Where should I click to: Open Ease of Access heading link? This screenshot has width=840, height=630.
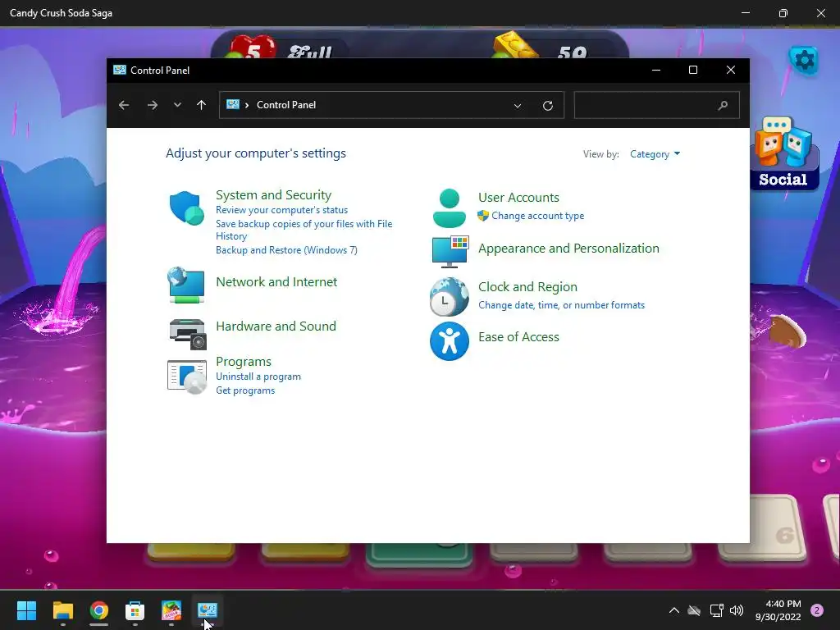tap(518, 337)
